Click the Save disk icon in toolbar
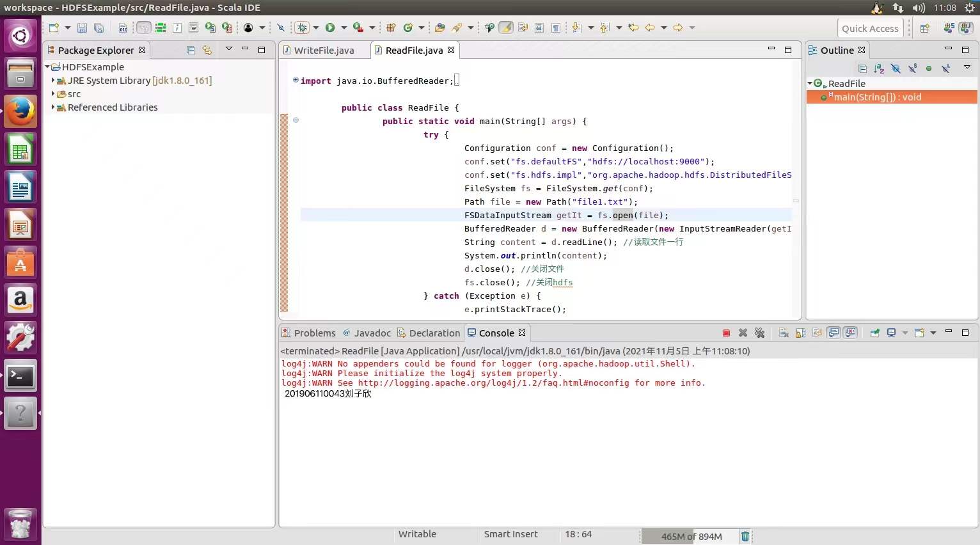This screenshot has width=980, height=545. 82,28
